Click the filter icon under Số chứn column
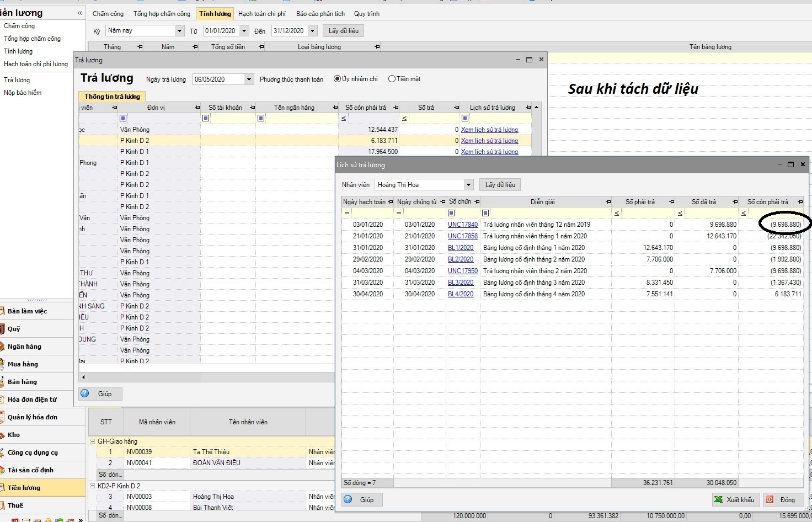The width and height of the screenshot is (812, 522). 451,213
